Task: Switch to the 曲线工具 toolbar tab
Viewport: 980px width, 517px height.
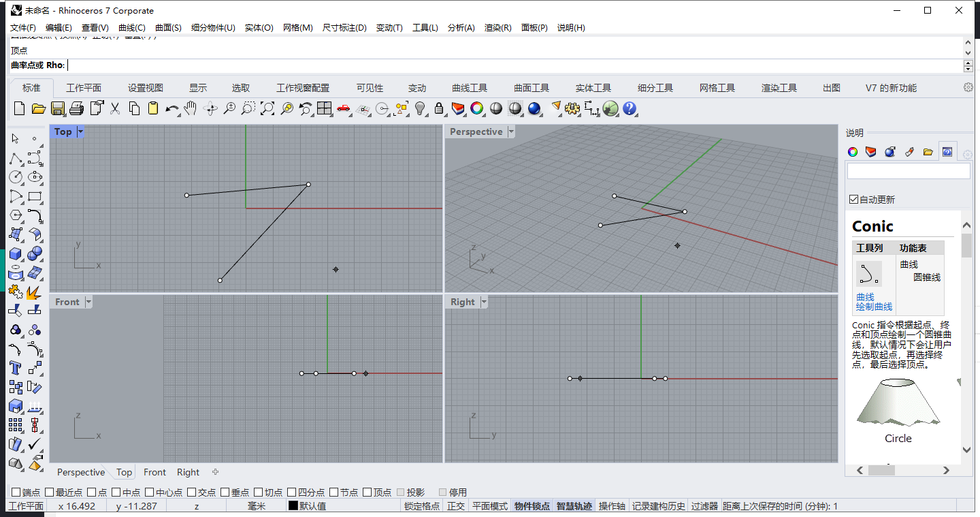Action: pyautogui.click(x=470, y=88)
